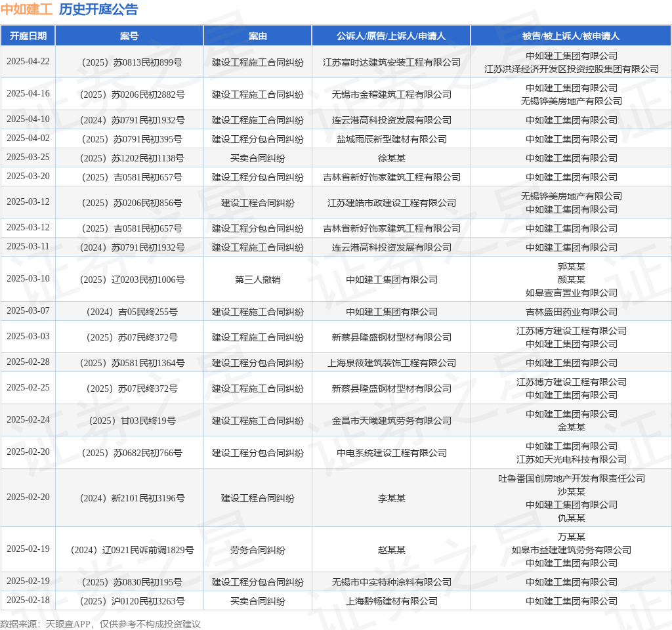The image size is (672, 630).
Task: Select case number (2025)苏0813民初899号
Action: click(x=132, y=62)
